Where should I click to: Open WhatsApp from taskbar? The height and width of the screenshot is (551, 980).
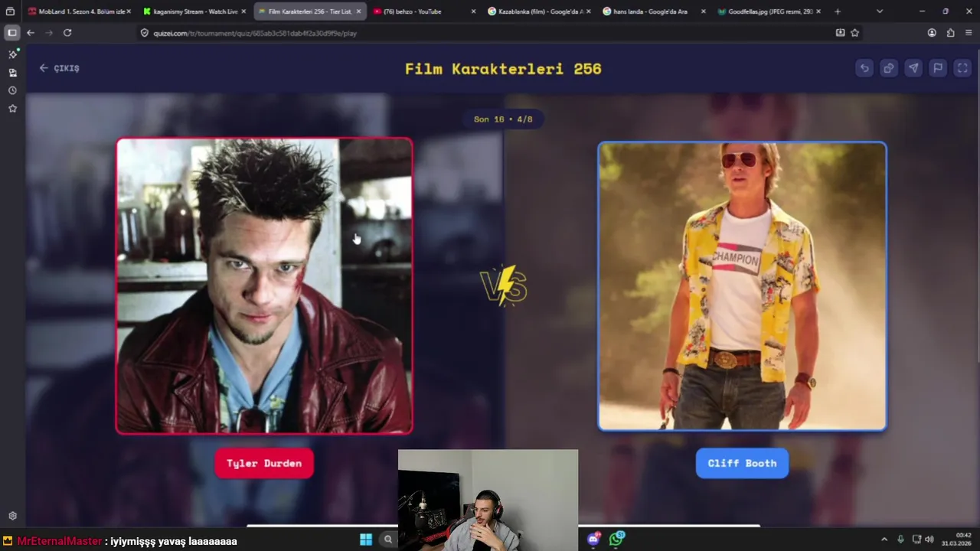pos(616,540)
